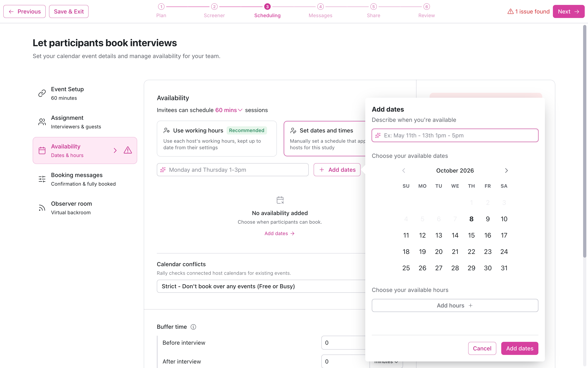Viewport: 588px width, 368px height.
Task: Click the warning icon next to 1 issue found
Action: (x=510, y=11)
